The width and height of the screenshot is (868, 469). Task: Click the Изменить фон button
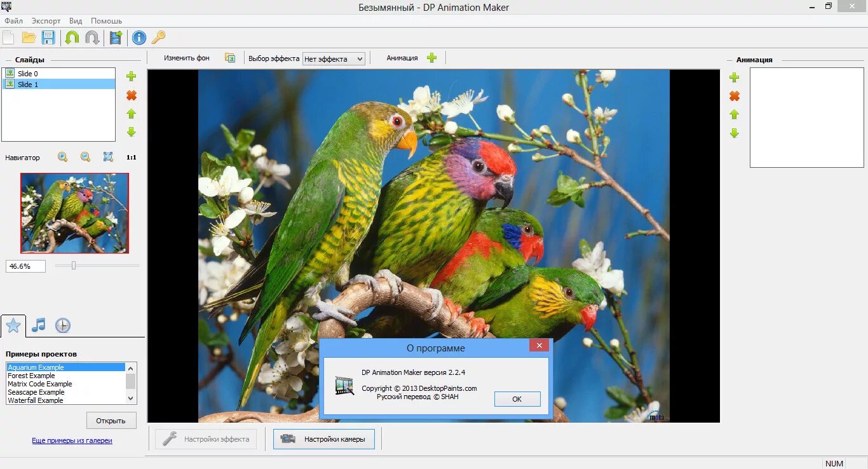click(187, 58)
